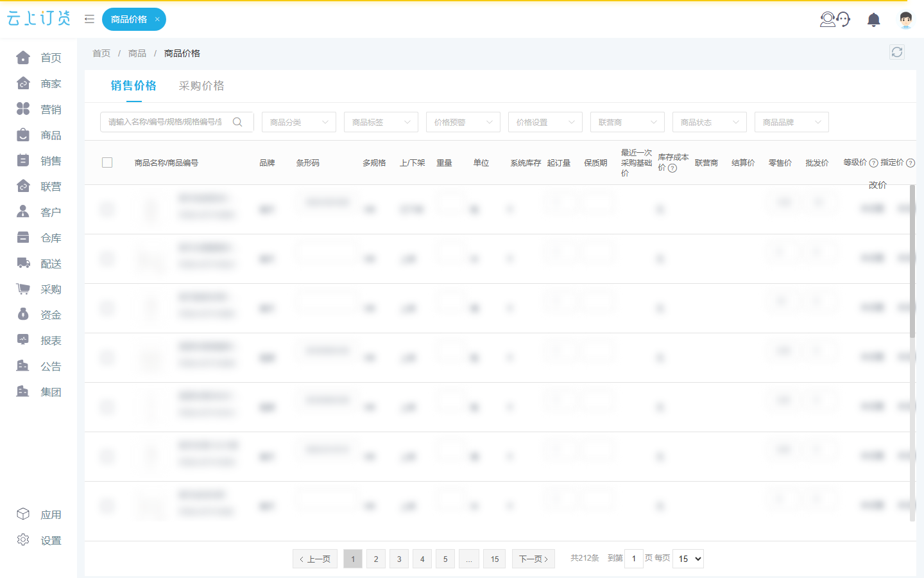Screen dimensions: 924x578
Task: Click the 零售价 column header
Action: point(780,163)
